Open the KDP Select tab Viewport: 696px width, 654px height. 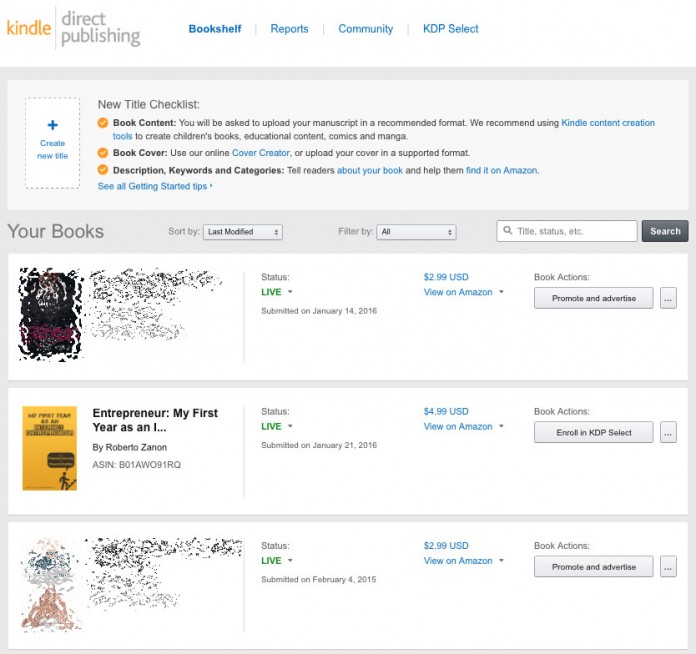(450, 29)
